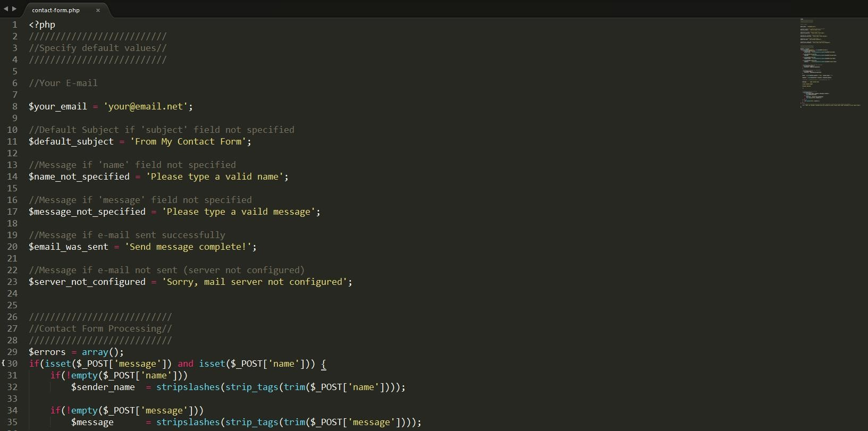This screenshot has width=868, height=431.
Task: Click the array() call on line 29
Action: (x=95, y=352)
